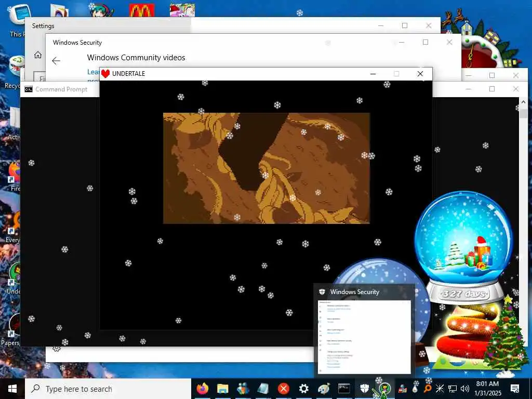Open the volume speaker tray icon
This screenshot has height=399, width=532.
click(x=465, y=389)
